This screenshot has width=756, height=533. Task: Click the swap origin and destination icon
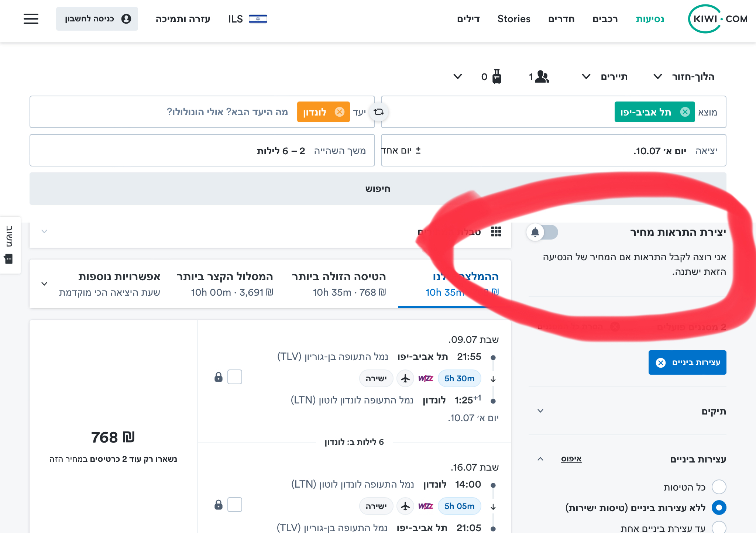[379, 112]
